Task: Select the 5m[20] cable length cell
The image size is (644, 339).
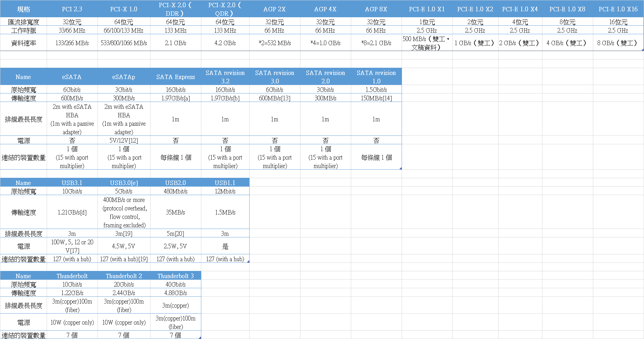Action: (x=176, y=233)
